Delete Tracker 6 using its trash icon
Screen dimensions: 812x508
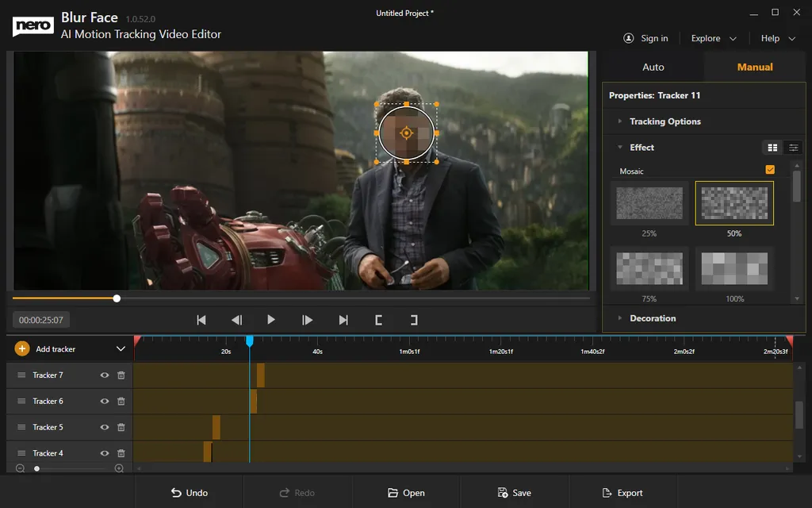click(121, 401)
